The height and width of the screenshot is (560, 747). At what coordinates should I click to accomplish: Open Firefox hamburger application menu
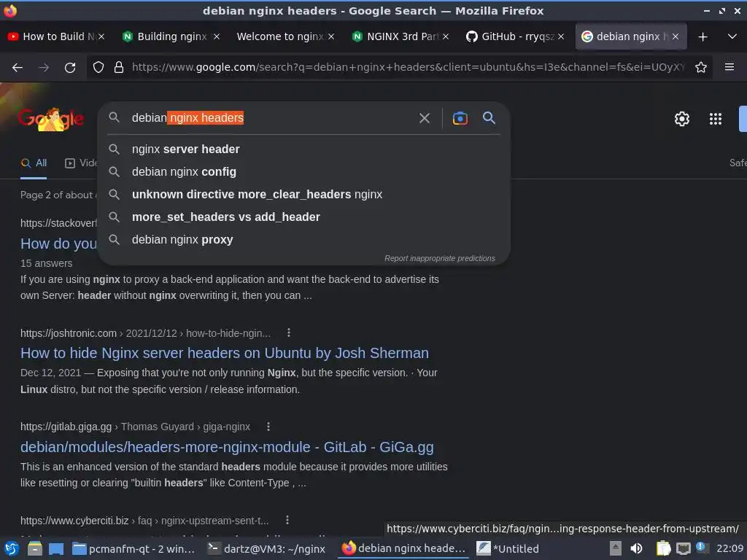coord(729,67)
